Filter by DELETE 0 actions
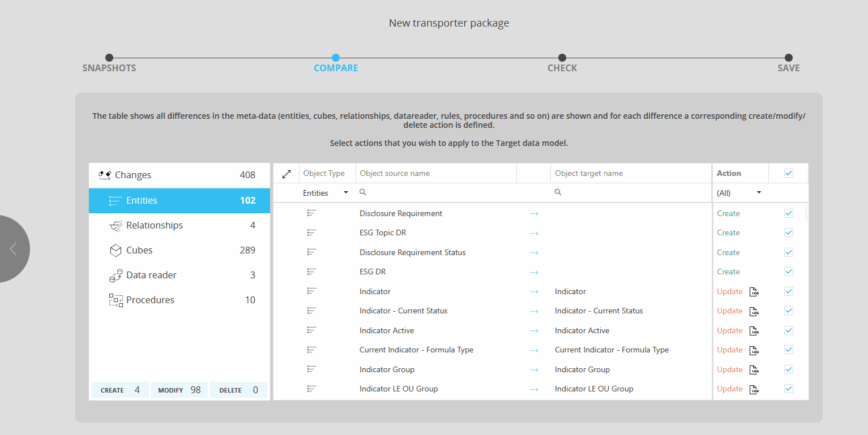 point(238,390)
